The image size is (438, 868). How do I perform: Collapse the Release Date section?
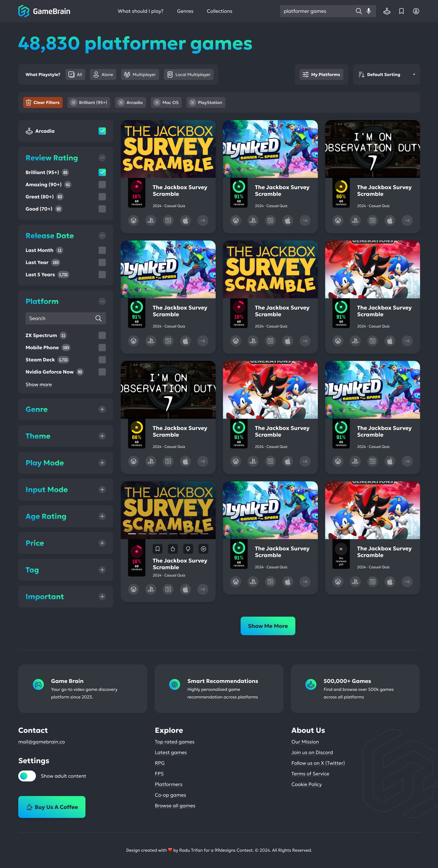point(102,235)
